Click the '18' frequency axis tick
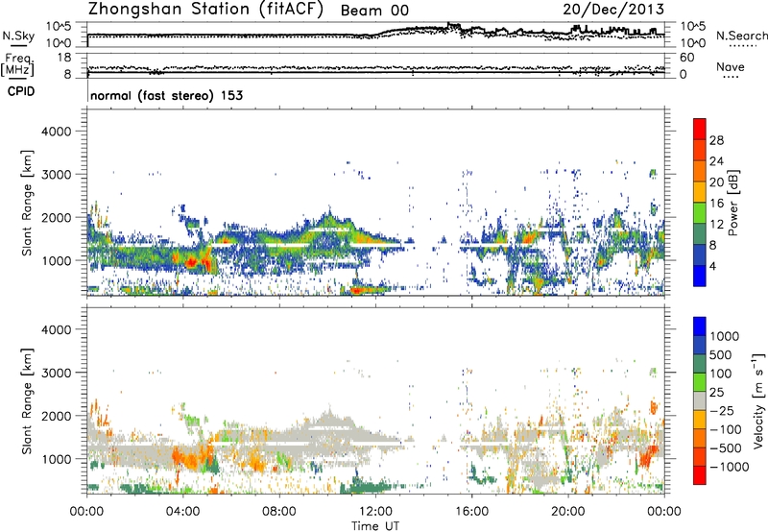Image resolution: width=768 pixels, height=532 pixels. click(x=64, y=58)
